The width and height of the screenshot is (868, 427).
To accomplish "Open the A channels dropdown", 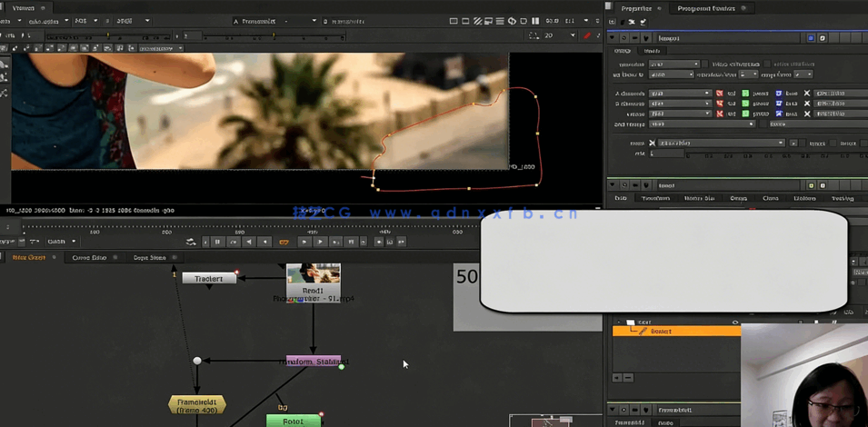I will [x=680, y=93].
